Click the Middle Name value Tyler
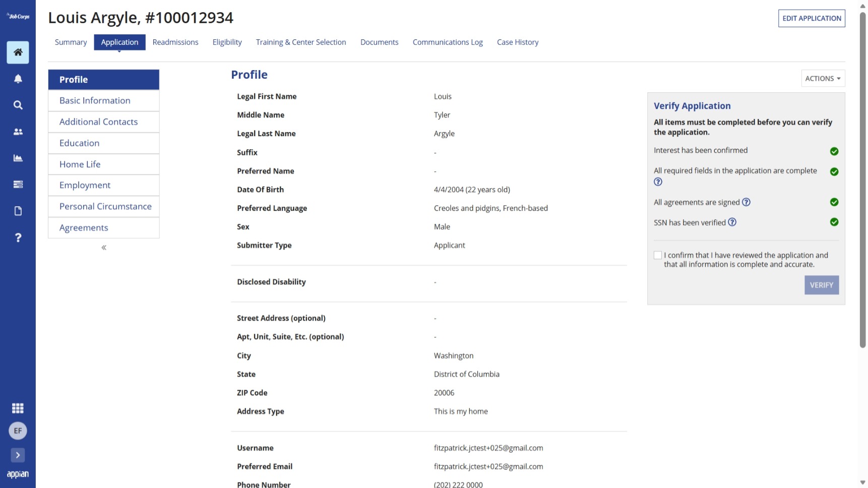The height and width of the screenshot is (488, 868). coord(442,115)
